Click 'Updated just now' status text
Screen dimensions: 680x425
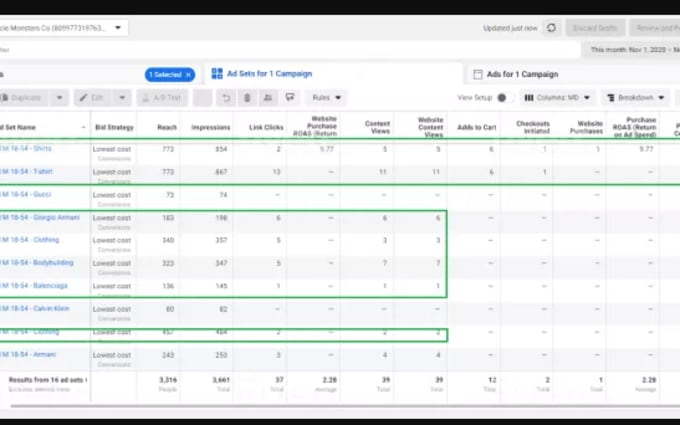pos(510,28)
